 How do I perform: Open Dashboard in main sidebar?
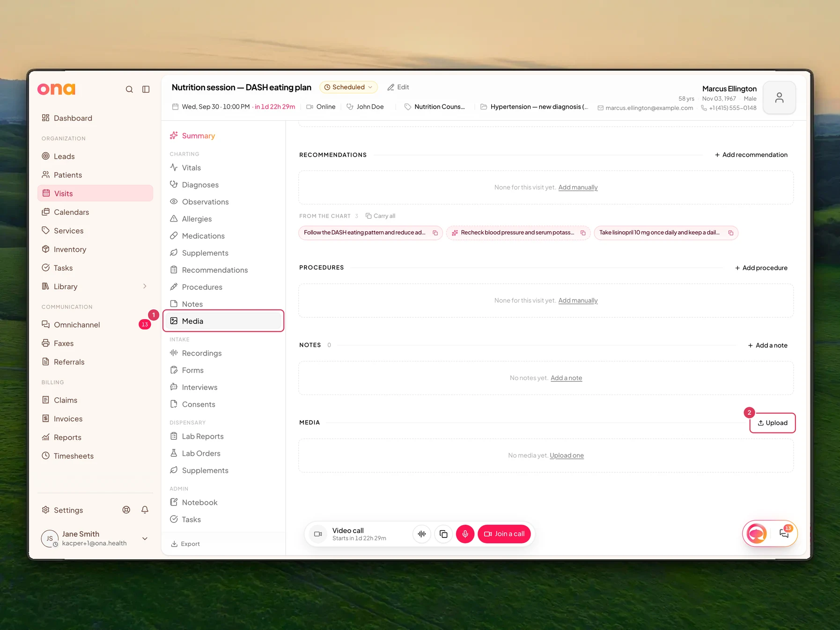coord(95,118)
